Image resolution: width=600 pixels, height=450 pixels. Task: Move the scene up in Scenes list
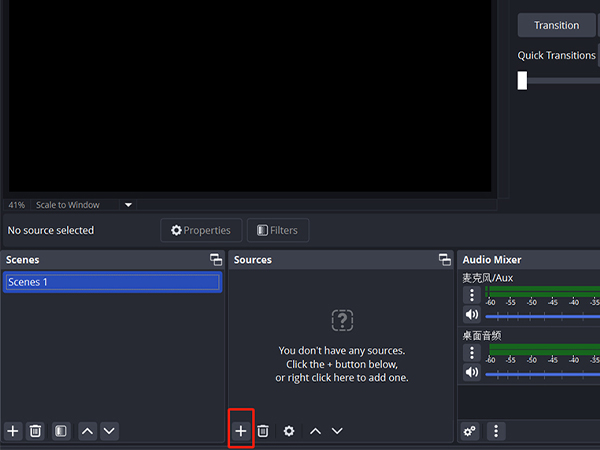tap(87, 430)
